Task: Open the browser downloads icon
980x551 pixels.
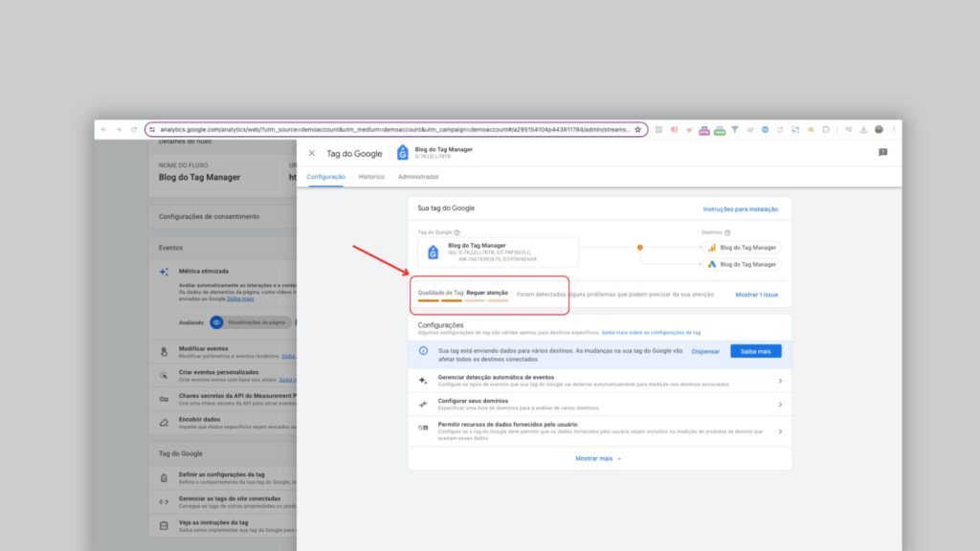Action: tap(863, 129)
